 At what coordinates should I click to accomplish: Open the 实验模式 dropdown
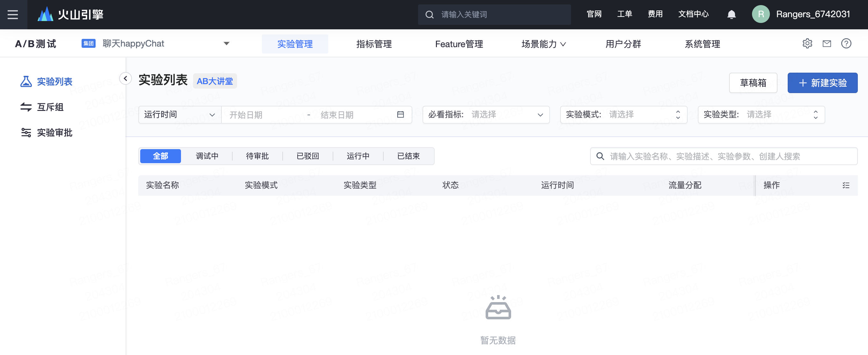623,115
